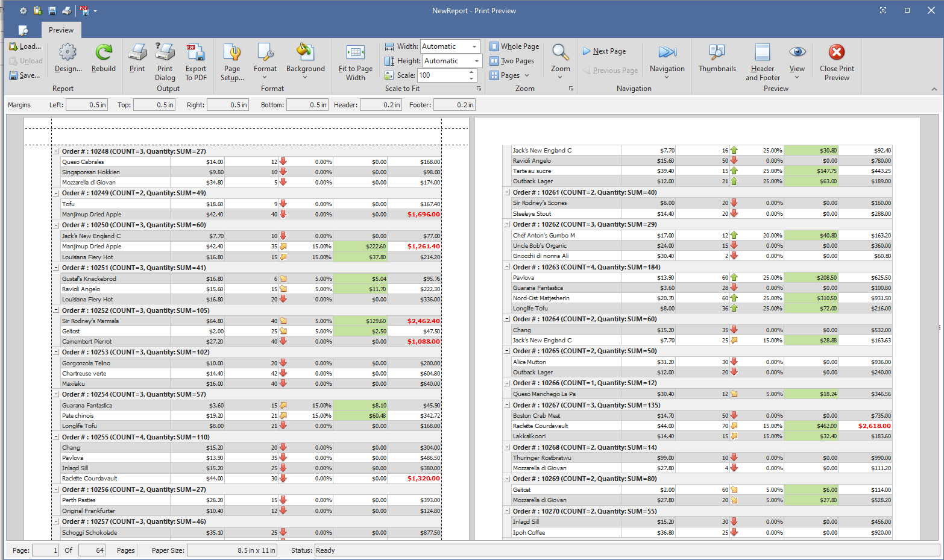Click red $1,696.00 total cell
This screenshot has width=944, height=560.
click(415, 215)
